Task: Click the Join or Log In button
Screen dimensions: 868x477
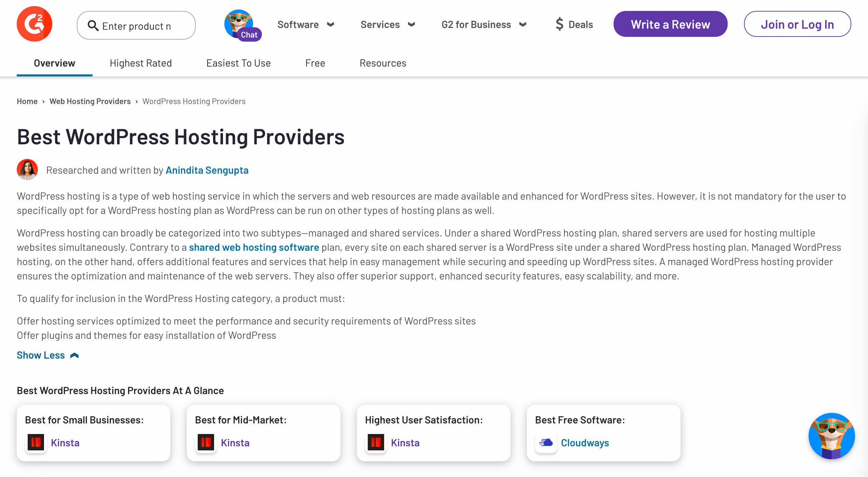Action: (x=797, y=24)
